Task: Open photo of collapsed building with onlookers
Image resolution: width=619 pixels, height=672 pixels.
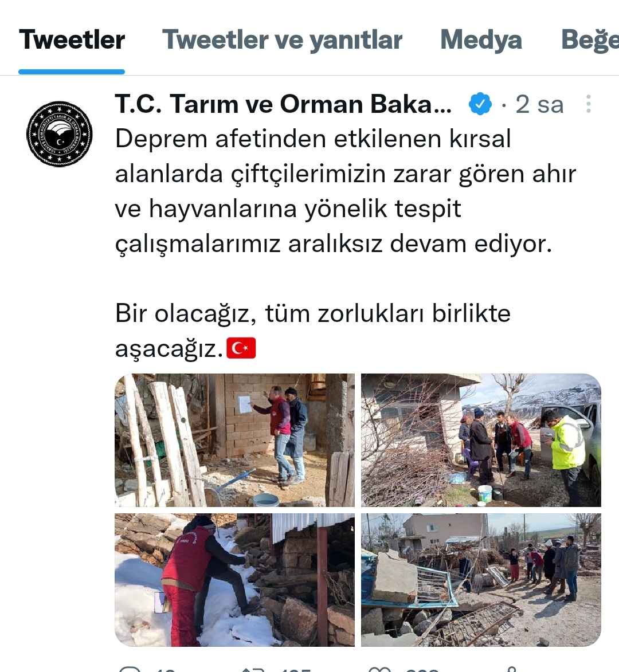Action: [x=481, y=579]
